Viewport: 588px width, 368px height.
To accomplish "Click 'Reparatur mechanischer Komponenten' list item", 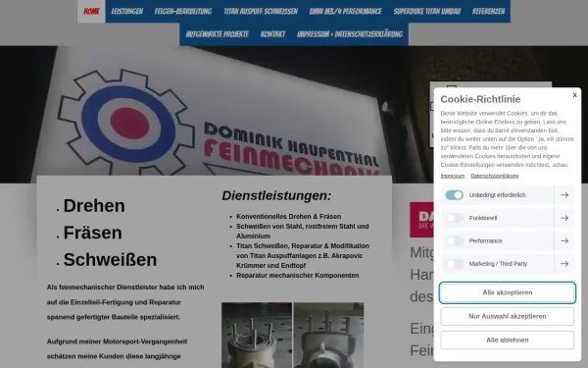I will [297, 275].
